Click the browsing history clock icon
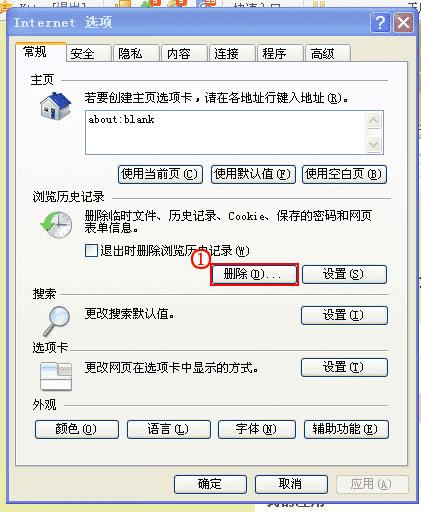The width and height of the screenshot is (421, 512). coord(56,224)
